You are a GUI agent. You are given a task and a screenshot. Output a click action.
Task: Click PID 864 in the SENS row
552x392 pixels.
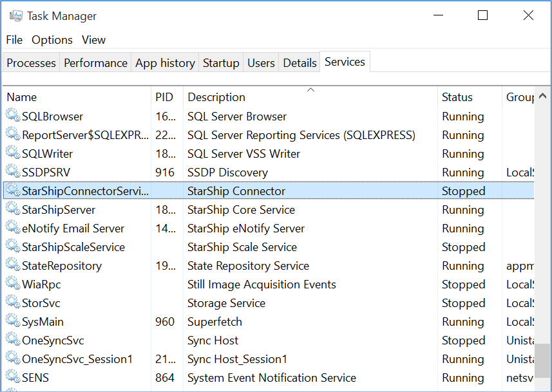pyautogui.click(x=165, y=378)
